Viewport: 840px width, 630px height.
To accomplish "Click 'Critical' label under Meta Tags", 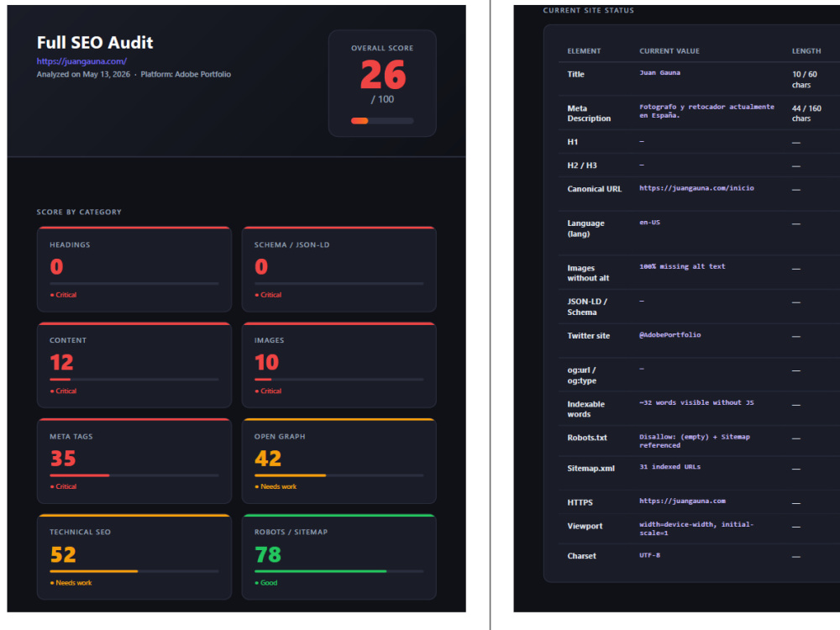I will coord(63,486).
